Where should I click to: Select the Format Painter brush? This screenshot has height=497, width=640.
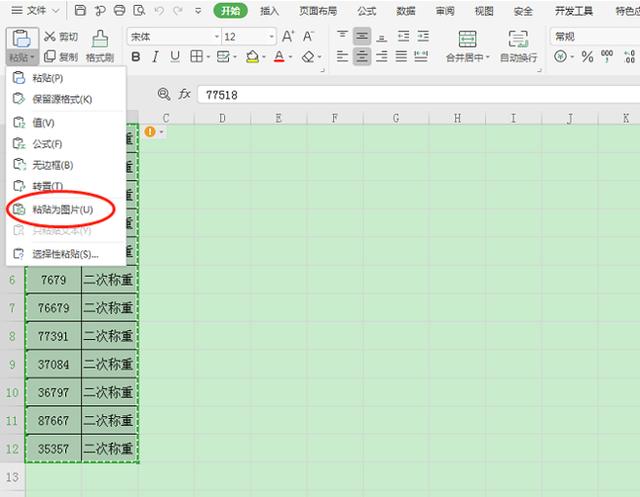click(100, 47)
